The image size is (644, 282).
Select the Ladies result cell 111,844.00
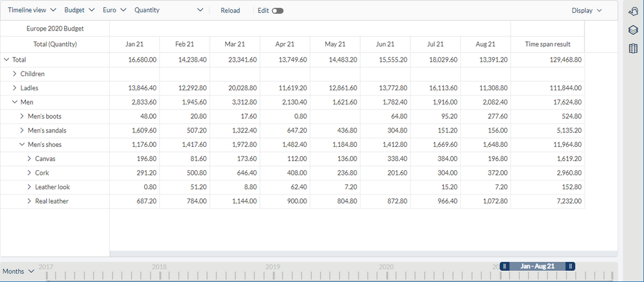547,88
